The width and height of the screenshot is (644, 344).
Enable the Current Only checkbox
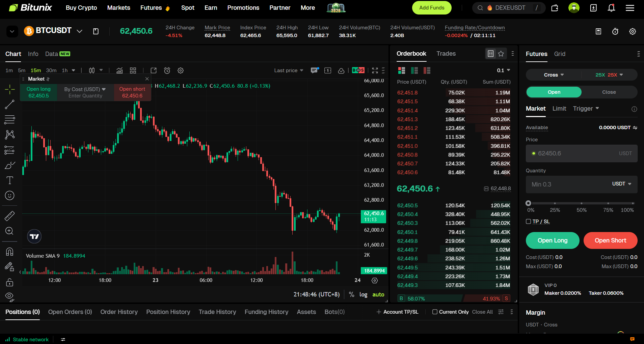(x=435, y=312)
